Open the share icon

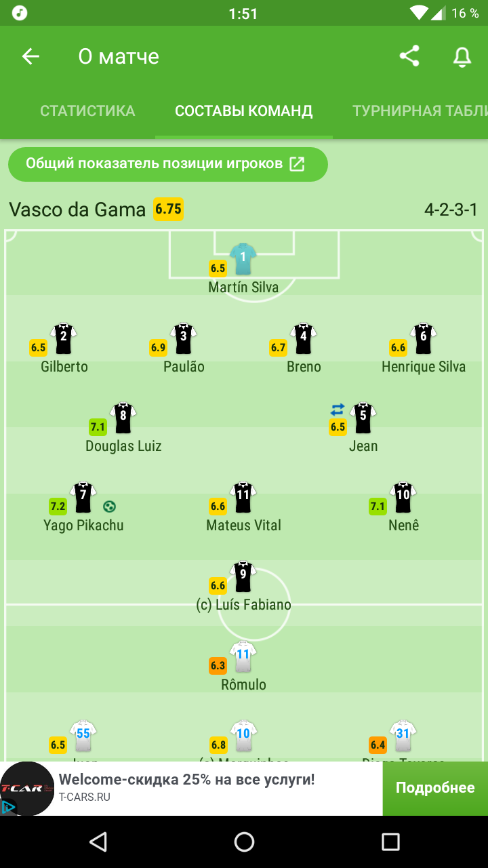click(x=409, y=56)
